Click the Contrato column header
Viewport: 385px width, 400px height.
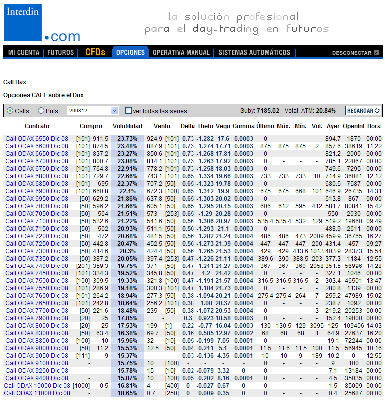[x=37, y=126]
